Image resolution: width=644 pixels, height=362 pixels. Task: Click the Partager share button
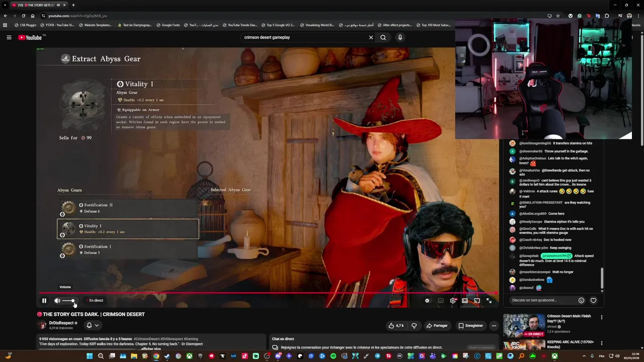[437, 326]
